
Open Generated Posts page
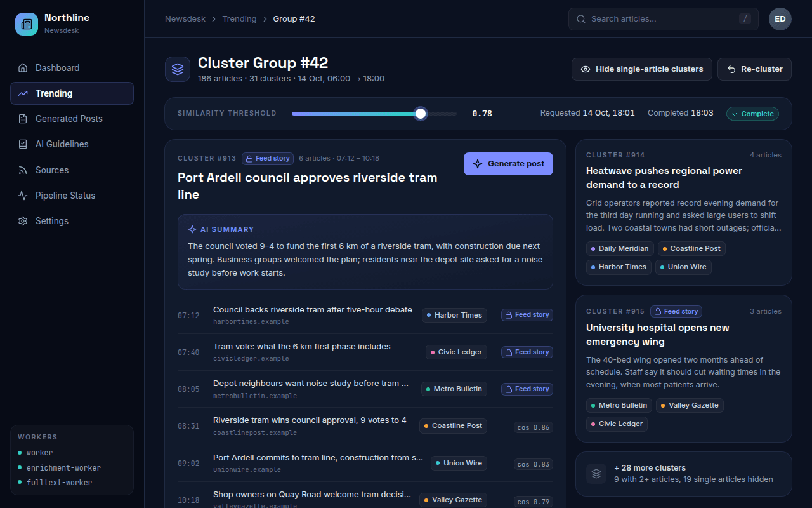[x=72, y=119]
